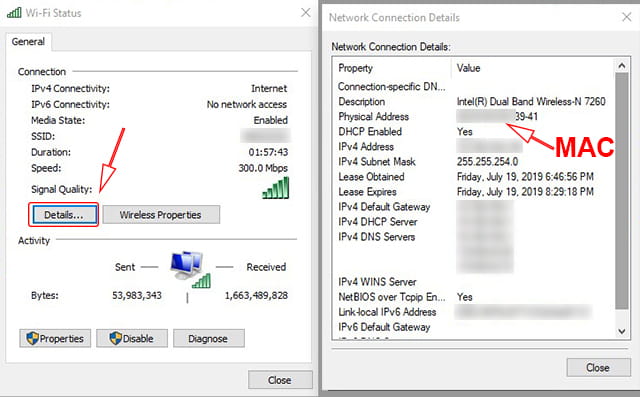The width and height of the screenshot is (640, 397).
Task: Click the Lease Obtained 6:46:56 PM value
Action: (x=525, y=177)
